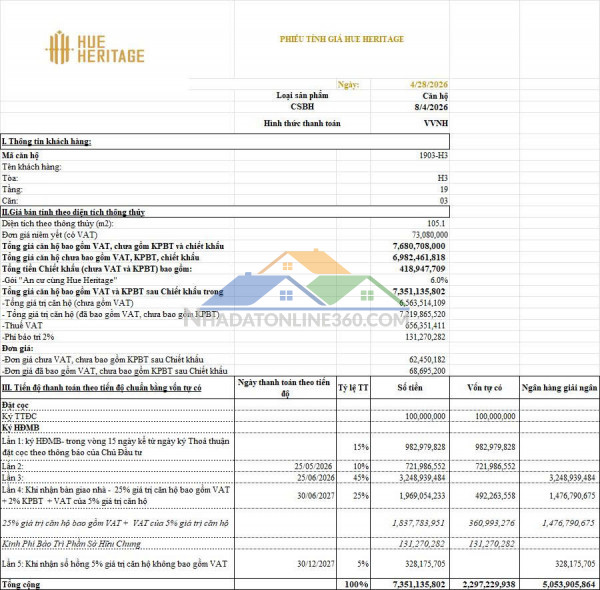Click the date cell '4/28/2026'
This screenshot has height=590, width=600.
point(429,85)
